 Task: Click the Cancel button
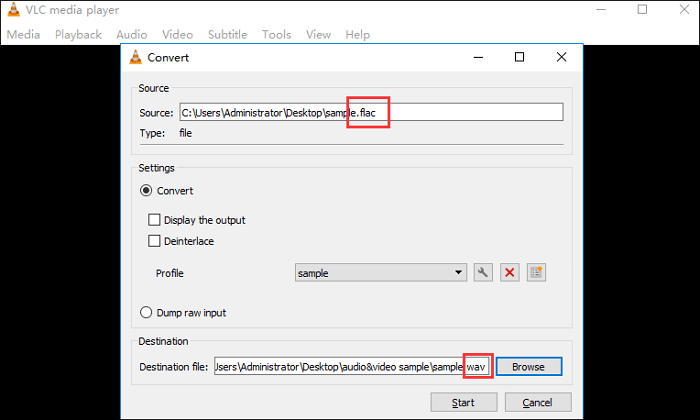(x=539, y=402)
